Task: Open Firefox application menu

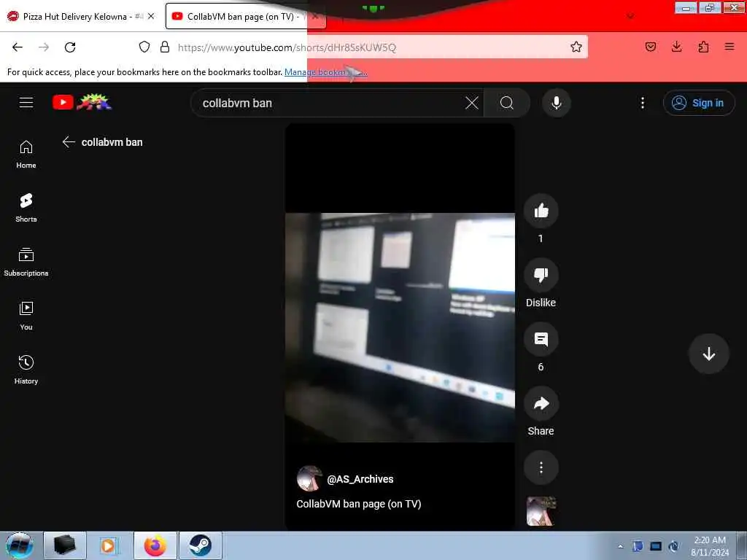Action: pos(729,47)
